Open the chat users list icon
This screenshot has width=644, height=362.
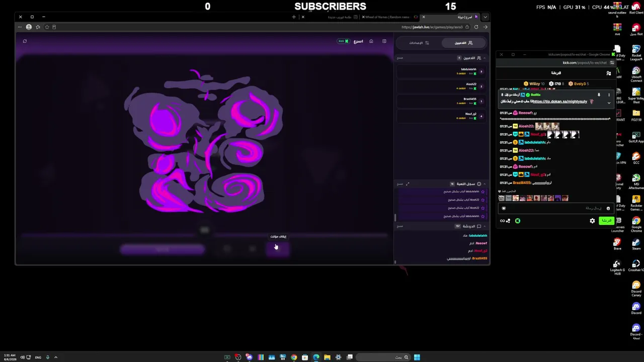point(609,73)
